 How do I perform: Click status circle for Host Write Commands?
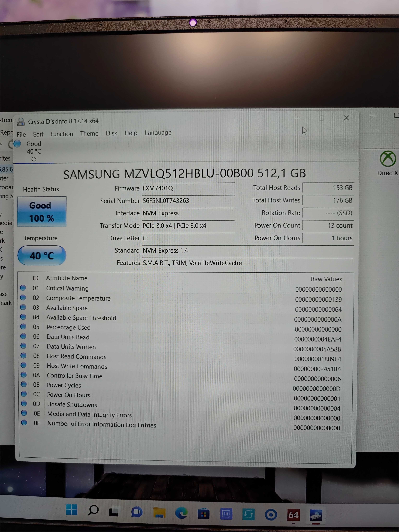point(24,365)
